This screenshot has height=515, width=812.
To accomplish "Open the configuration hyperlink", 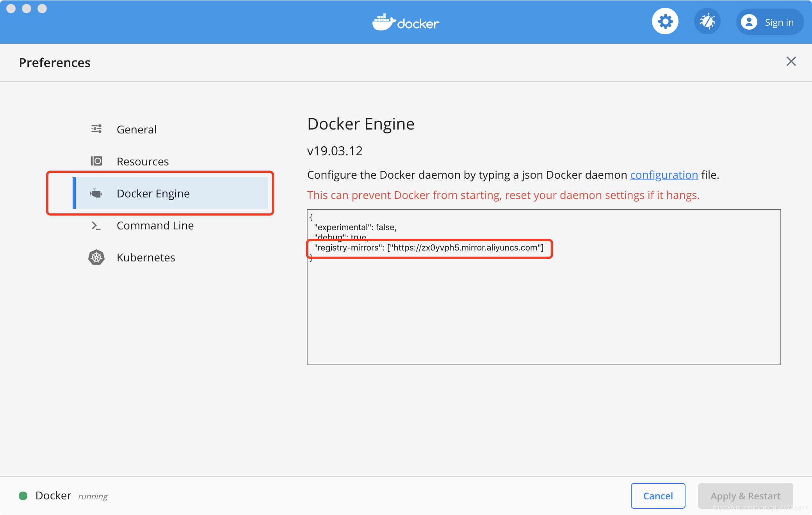I will (664, 175).
